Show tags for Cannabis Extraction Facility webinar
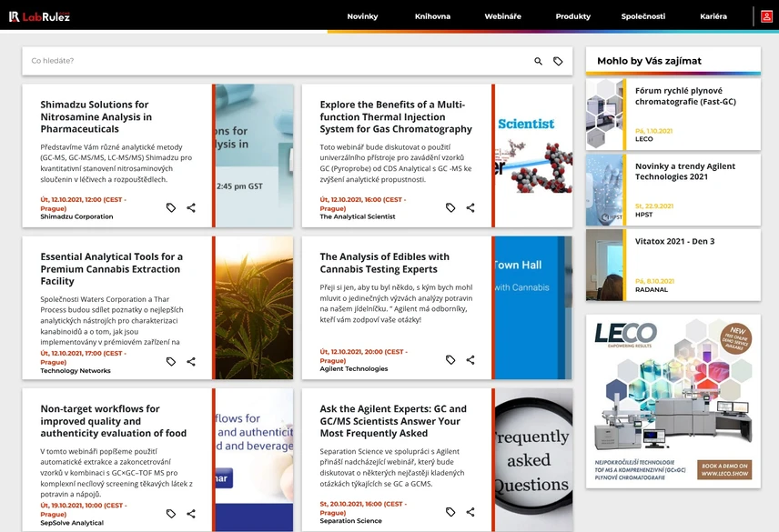Image resolution: width=779 pixels, height=532 pixels. click(171, 361)
